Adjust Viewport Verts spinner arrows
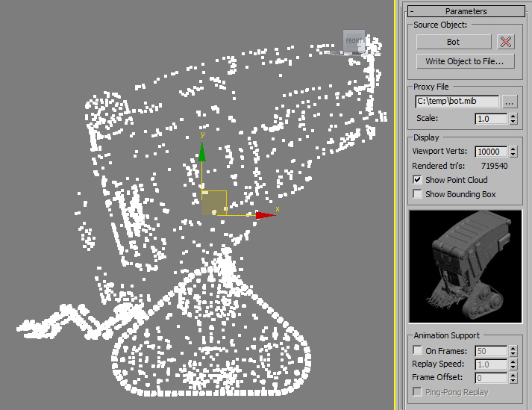The image size is (532, 410). coord(513,152)
